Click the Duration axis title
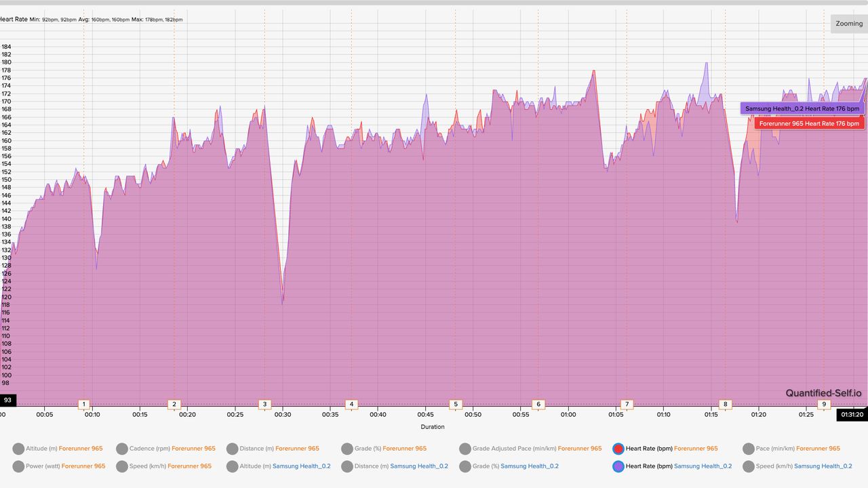Viewport: 868px width, 488px height. click(x=433, y=427)
